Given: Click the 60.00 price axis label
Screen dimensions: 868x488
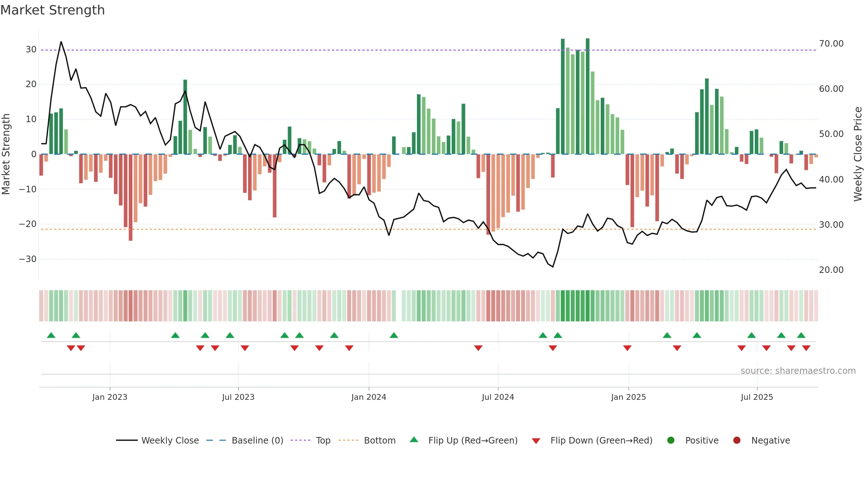Looking at the screenshot, I should pos(831,89).
